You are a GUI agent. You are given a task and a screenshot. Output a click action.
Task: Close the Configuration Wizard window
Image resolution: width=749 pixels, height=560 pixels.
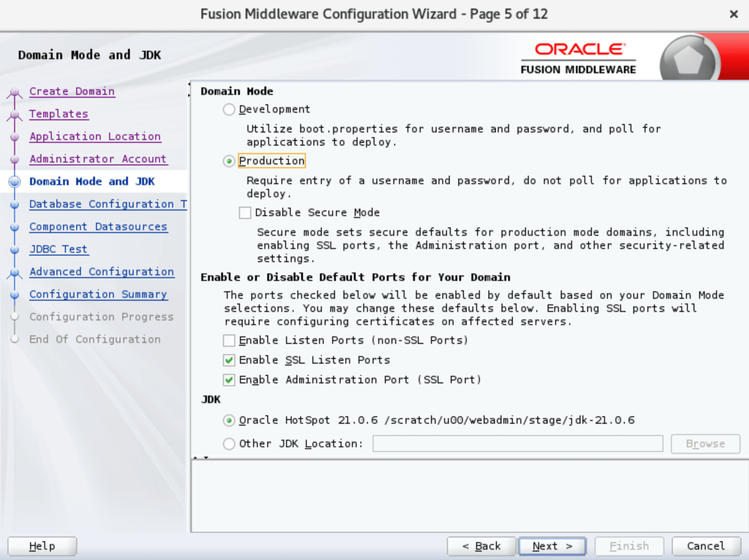(733, 14)
